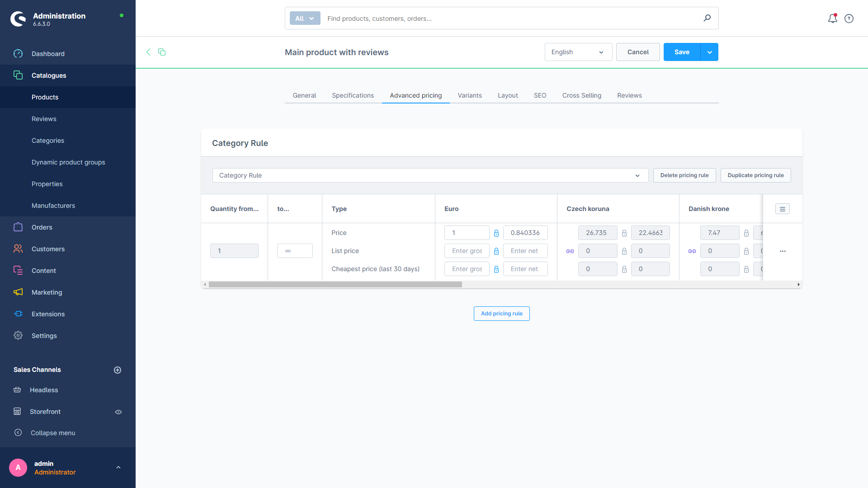Toggle Czech koruna List price lock
The image size is (868, 488).
point(624,251)
